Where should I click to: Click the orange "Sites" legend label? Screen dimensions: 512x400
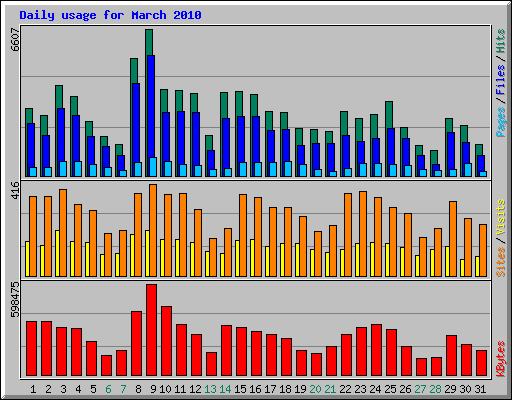coord(500,262)
